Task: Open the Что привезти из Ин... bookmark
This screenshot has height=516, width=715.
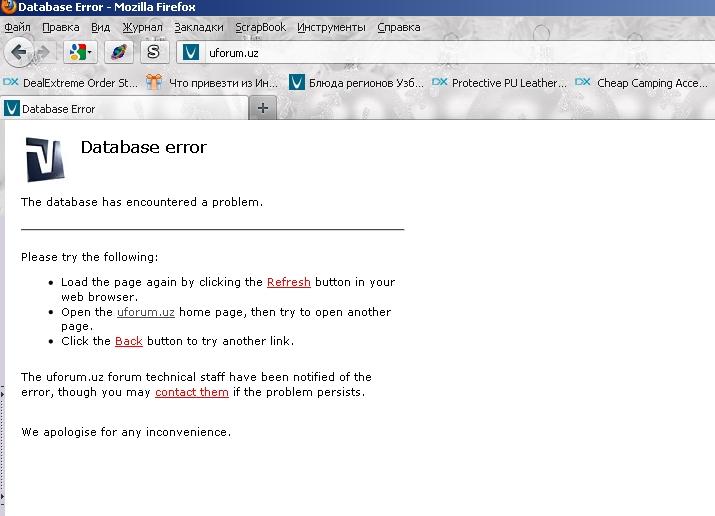Action: coord(214,83)
